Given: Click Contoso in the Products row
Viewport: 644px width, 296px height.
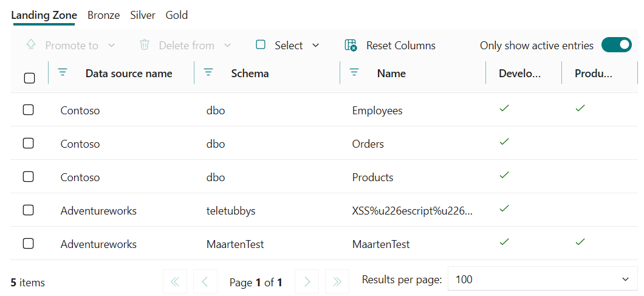Looking at the screenshot, I should [80, 177].
